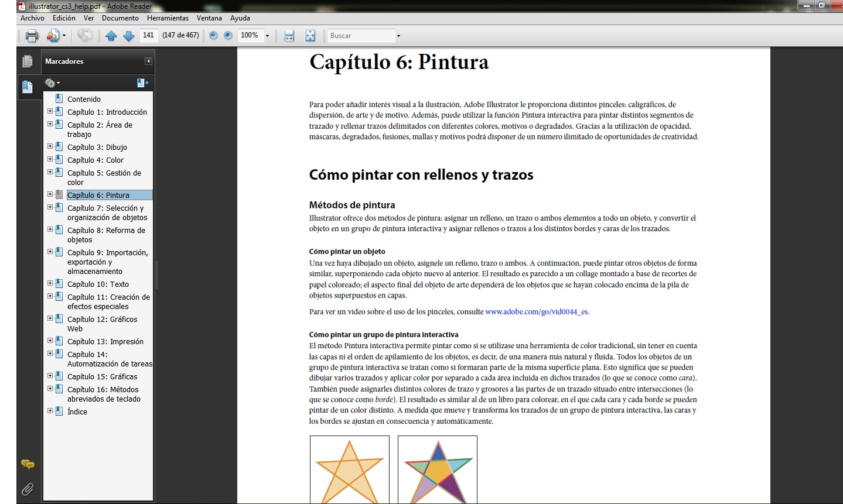Expand the Capítulo 10: Texto bookmark

pyautogui.click(x=50, y=283)
